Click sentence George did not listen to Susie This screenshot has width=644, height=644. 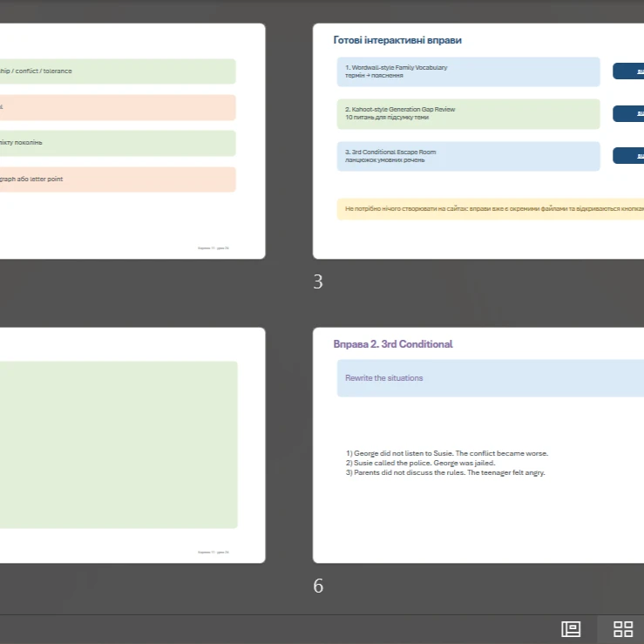(x=447, y=453)
